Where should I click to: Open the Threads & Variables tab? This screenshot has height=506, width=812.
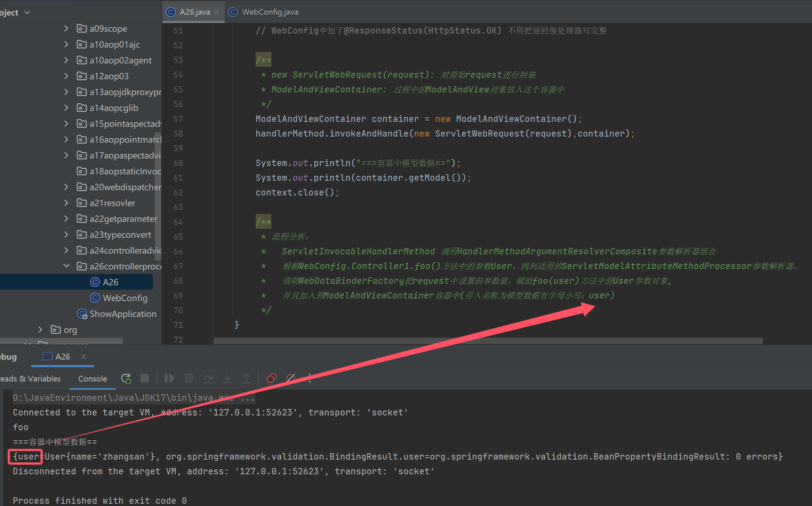coord(30,378)
